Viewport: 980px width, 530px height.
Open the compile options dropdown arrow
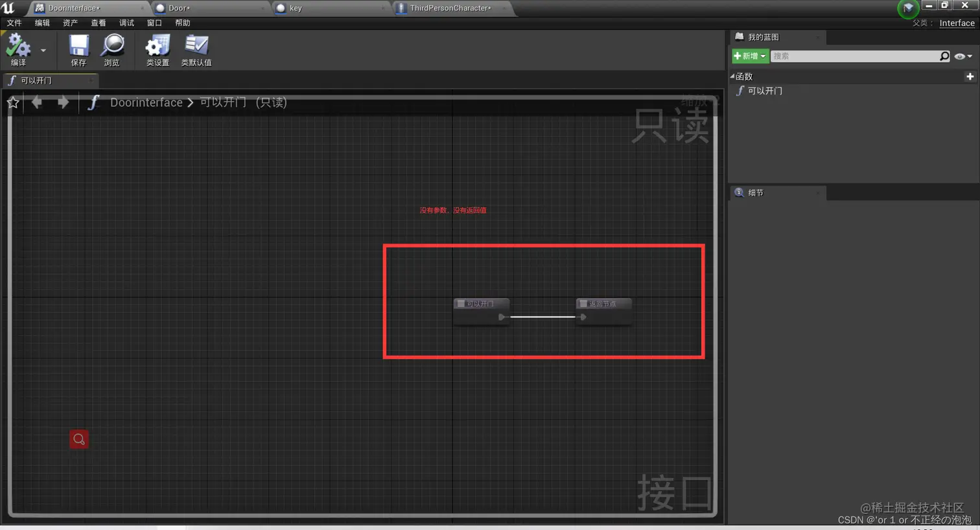point(43,50)
